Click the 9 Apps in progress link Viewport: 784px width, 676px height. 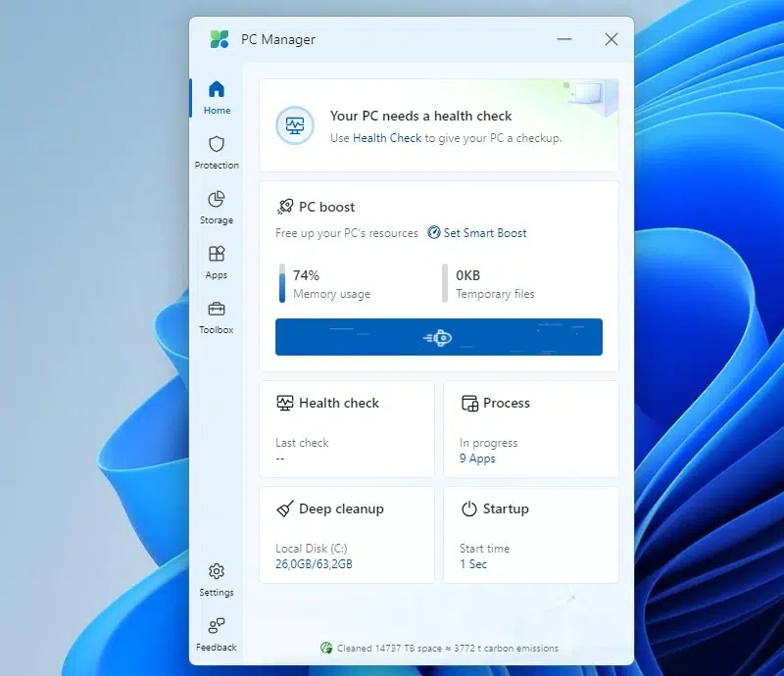point(477,459)
